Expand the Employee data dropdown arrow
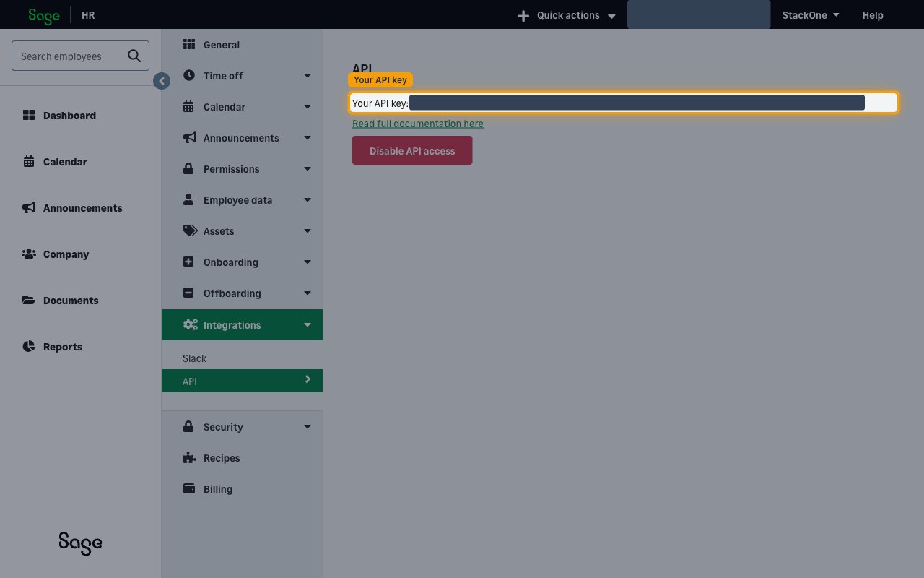This screenshot has height=578, width=924. point(308,200)
